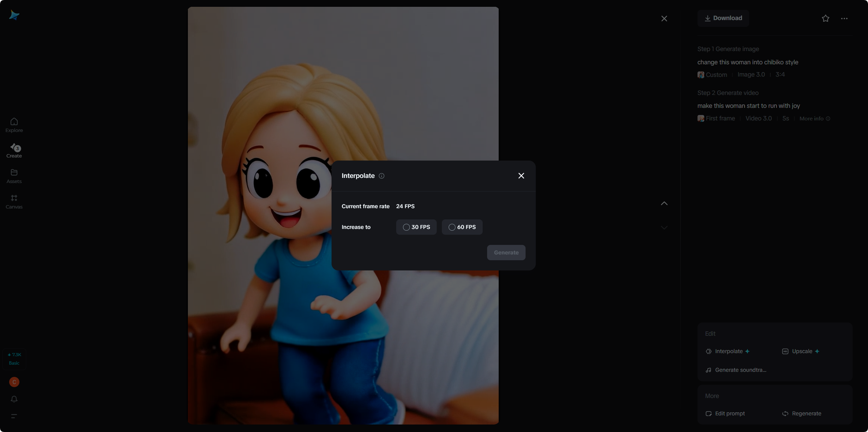This screenshot has height=432, width=868.
Task: Expand the next item with the down chevron
Action: pos(664,227)
